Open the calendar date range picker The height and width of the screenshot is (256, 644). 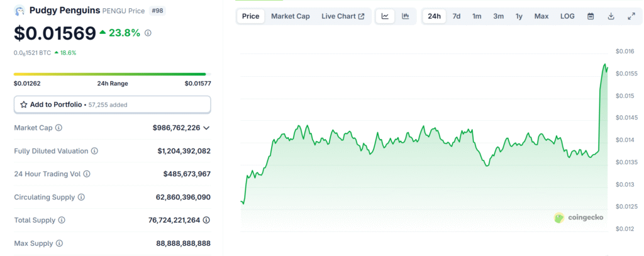pyautogui.click(x=591, y=16)
